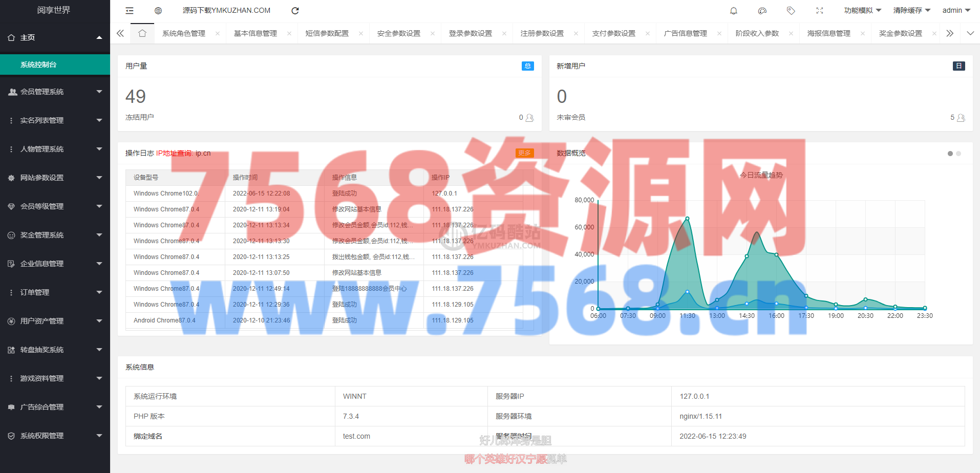980x473 pixels.
Task: Open the ip.cn address lookup link
Action: coord(203,153)
